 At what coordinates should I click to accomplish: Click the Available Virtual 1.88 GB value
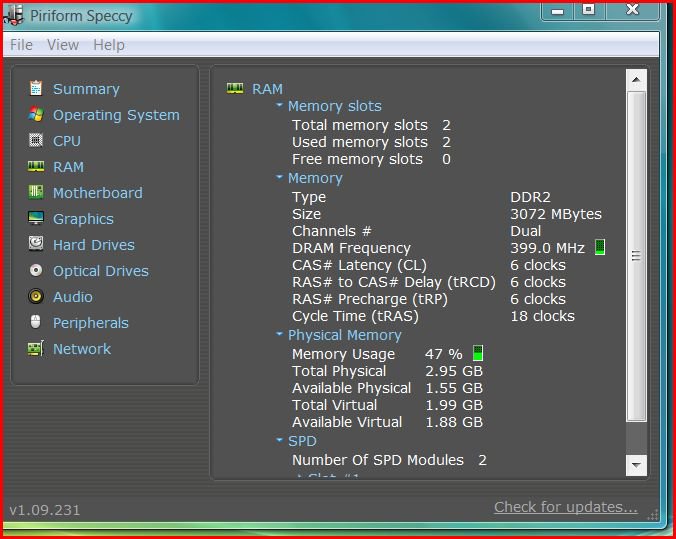tap(454, 422)
